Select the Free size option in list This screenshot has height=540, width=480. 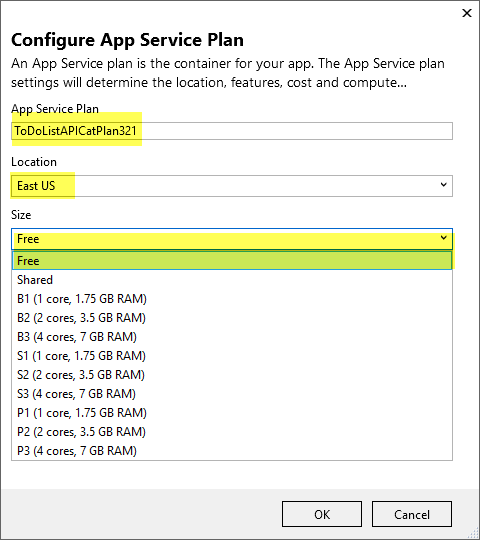(x=232, y=261)
